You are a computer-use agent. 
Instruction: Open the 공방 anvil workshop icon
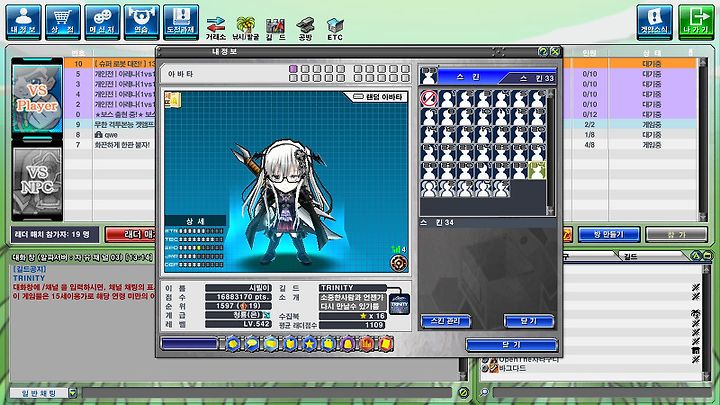point(305,28)
